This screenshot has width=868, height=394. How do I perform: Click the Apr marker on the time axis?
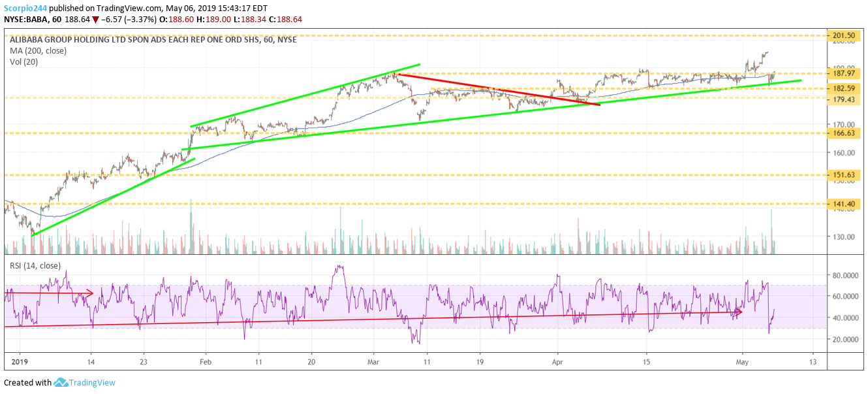point(557,361)
